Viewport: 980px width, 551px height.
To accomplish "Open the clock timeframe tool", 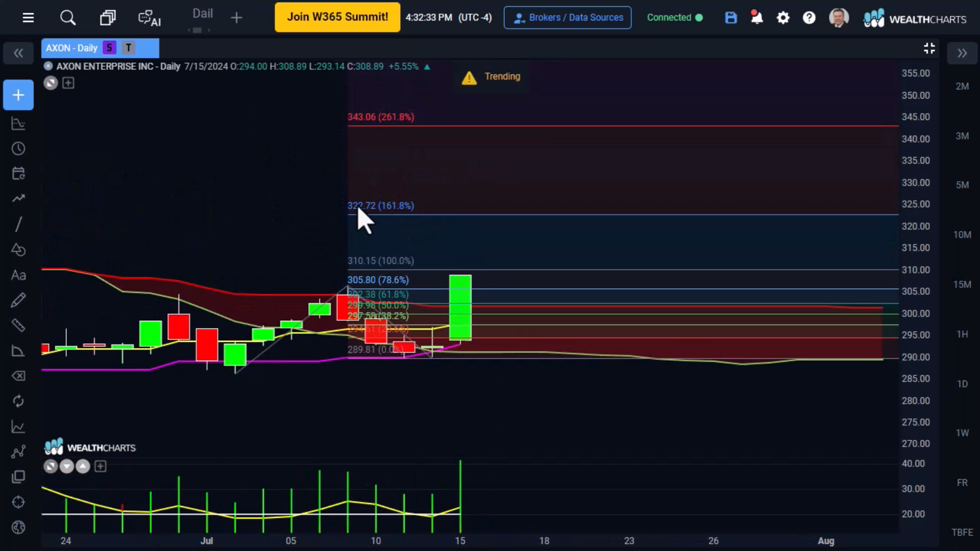I will tap(18, 148).
